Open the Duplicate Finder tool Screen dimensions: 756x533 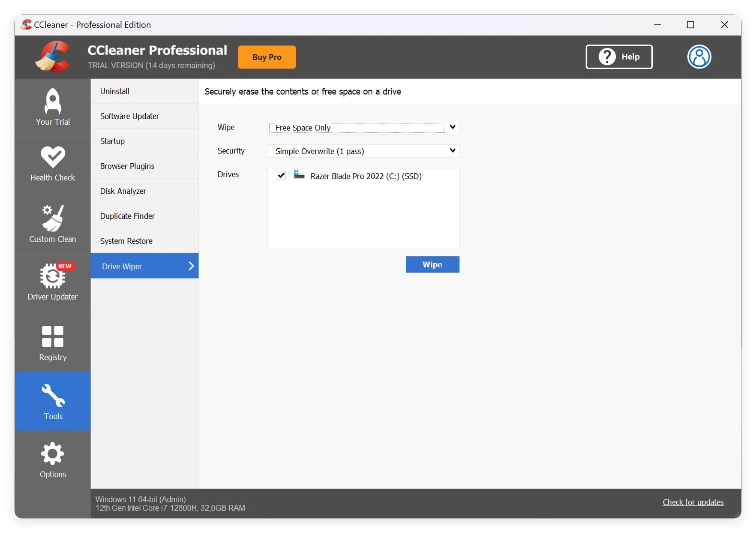tap(144, 216)
